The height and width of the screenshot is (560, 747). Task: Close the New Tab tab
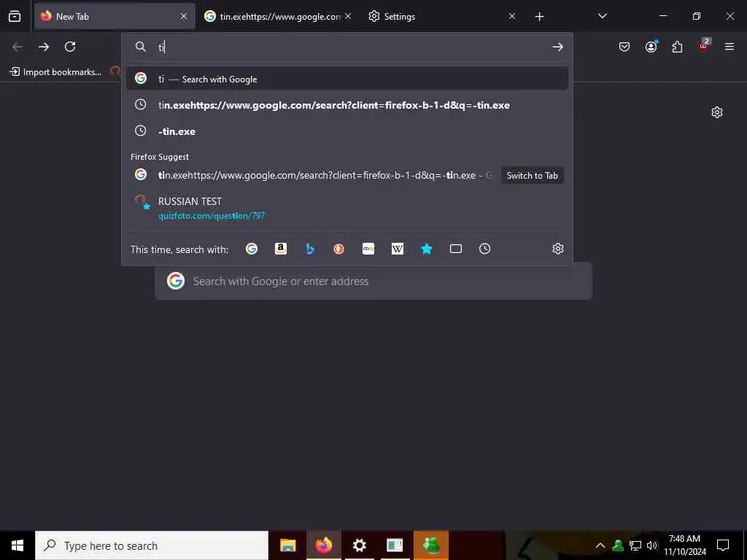(x=184, y=16)
